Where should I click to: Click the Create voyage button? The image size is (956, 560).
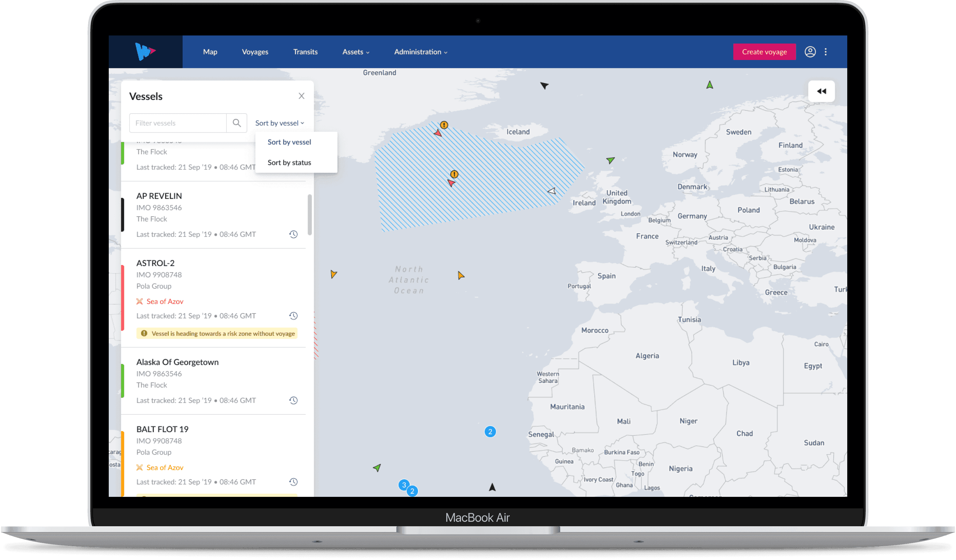[x=764, y=52]
